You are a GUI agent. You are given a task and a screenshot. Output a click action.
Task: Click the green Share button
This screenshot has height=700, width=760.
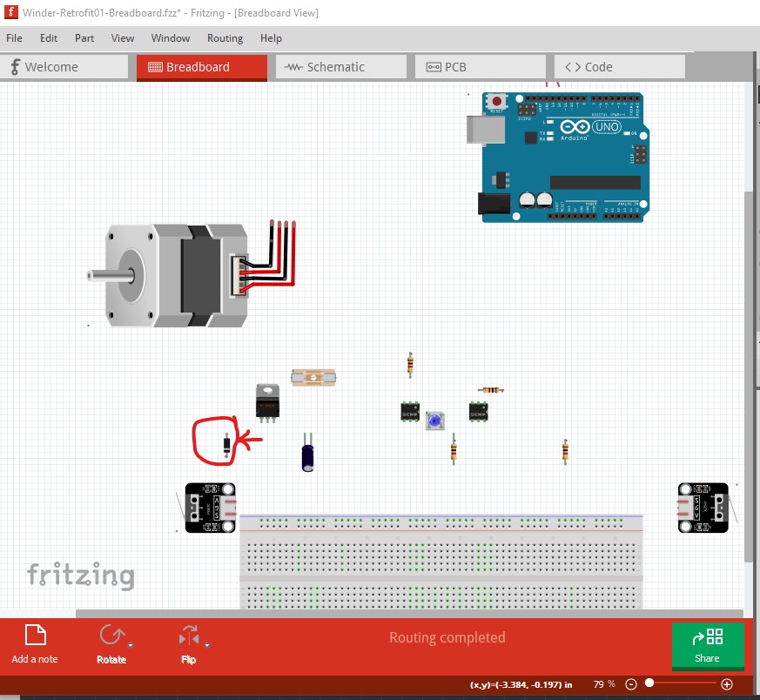[708, 646]
